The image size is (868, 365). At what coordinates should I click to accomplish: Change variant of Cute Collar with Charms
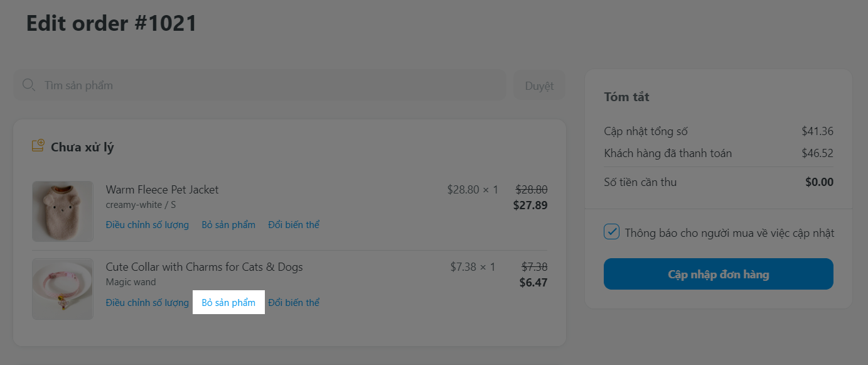(294, 303)
